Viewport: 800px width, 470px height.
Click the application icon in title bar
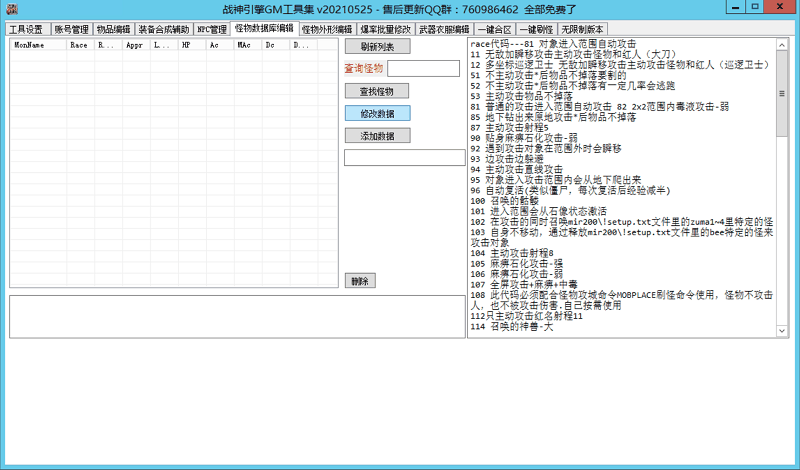[x=8, y=8]
